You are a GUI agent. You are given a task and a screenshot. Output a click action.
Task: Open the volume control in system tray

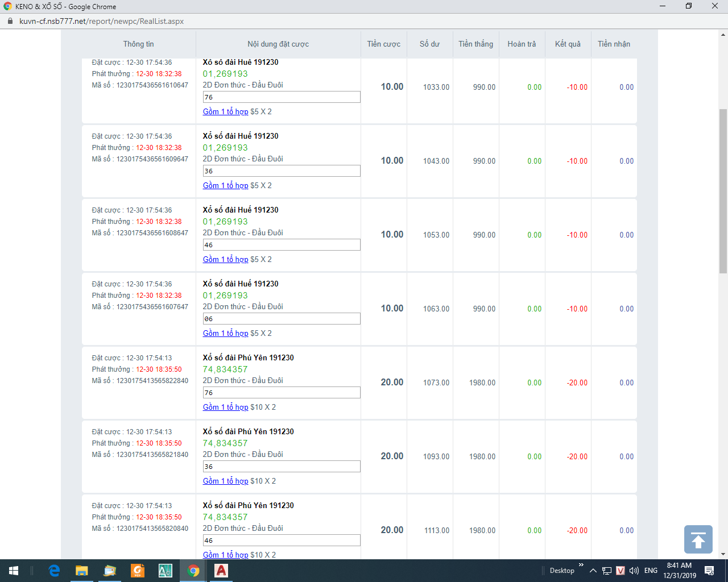coord(634,571)
